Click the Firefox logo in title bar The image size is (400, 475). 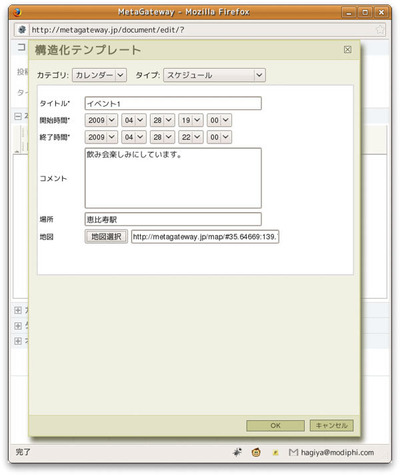17,13
